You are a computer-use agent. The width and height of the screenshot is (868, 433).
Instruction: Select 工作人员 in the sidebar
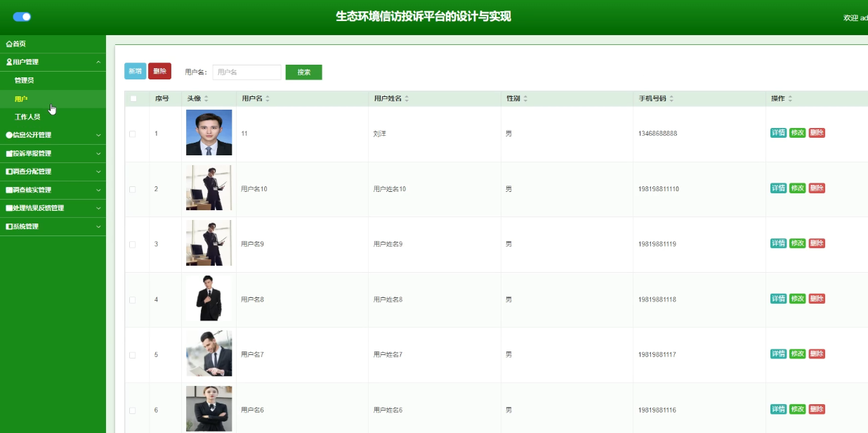pos(27,117)
